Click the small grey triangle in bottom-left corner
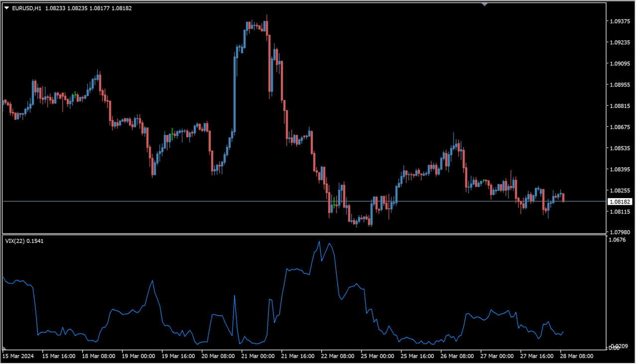Viewport: 636px width, 364px height. pyautogui.click(x=4, y=348)
